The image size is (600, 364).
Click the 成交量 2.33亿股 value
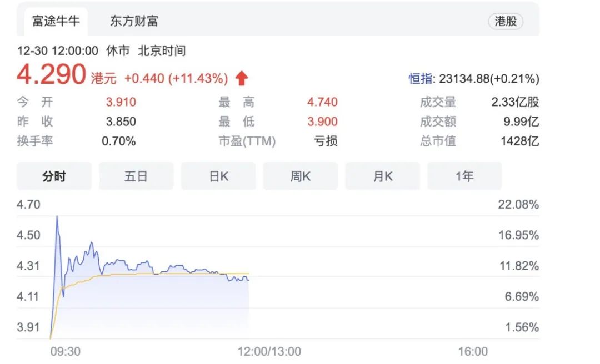pos(515,102)
